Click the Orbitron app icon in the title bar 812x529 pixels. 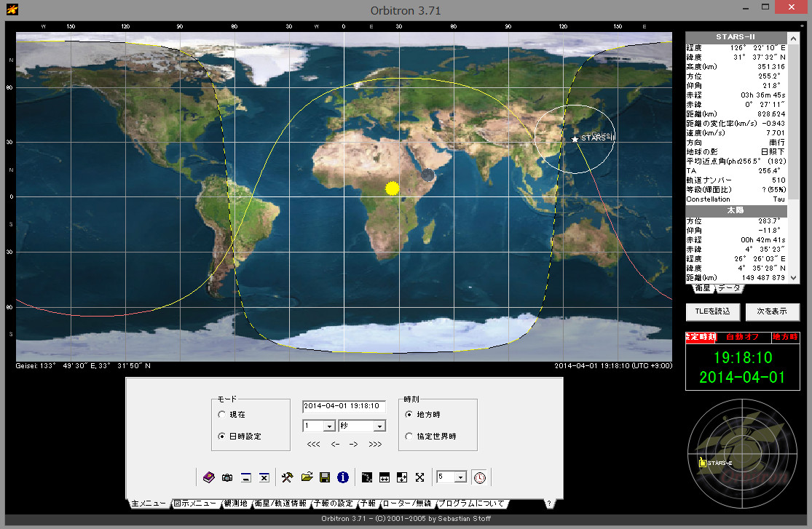tap(12, 9)
